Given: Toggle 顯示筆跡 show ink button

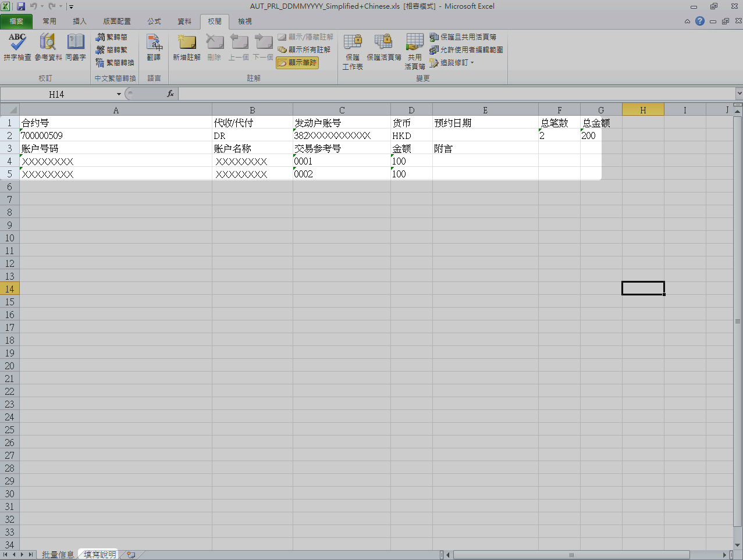Looking at the screenshot, I should tap(297, 63).
